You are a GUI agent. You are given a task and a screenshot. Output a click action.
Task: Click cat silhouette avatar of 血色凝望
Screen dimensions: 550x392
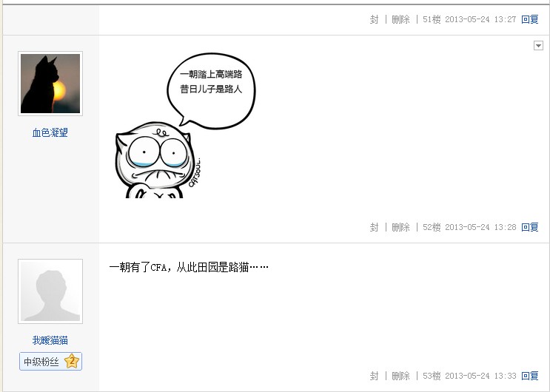point(50,84)
